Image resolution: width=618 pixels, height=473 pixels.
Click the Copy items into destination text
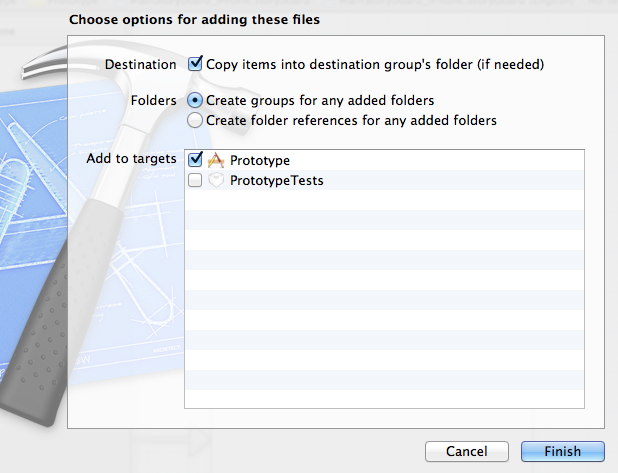375,64
